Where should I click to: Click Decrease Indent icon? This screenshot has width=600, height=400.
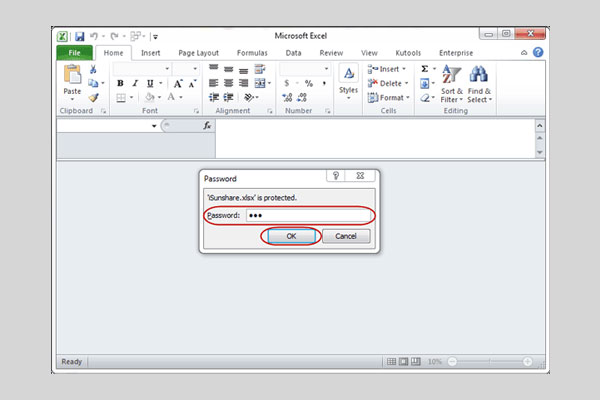(214, 97)
